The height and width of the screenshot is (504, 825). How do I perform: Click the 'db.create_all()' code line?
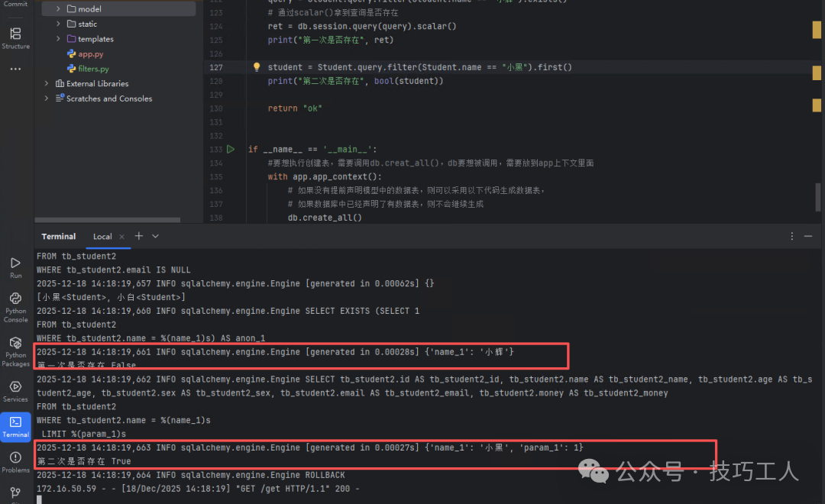(325, 218)
